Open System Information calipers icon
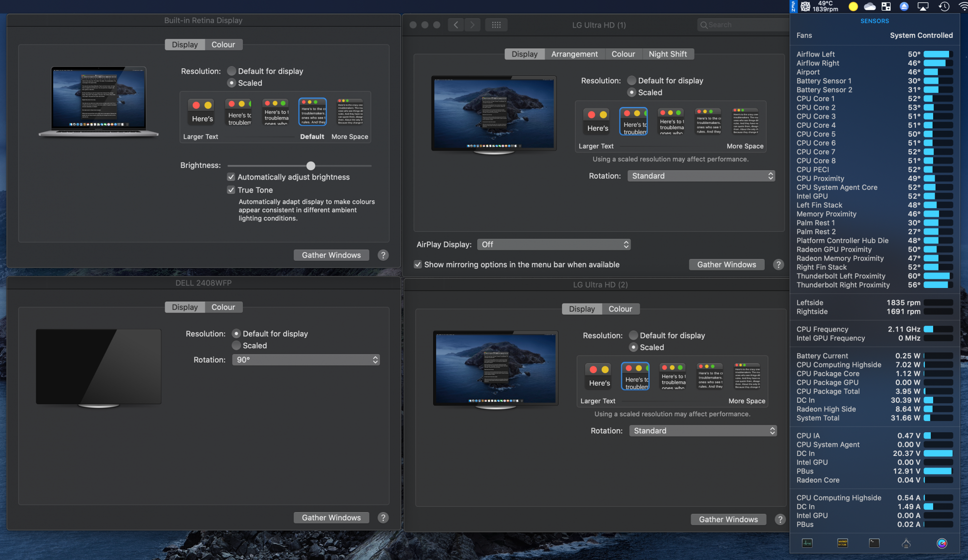Viewport: 968px width, 560px height. pos(906,543)
